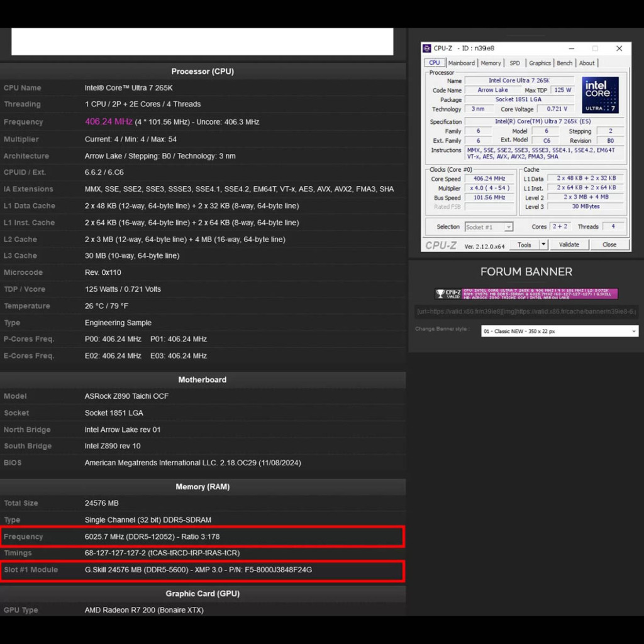Screen dimensions: 644x644
Task: Click the FORUM BANNER heading
Action: 526,272
